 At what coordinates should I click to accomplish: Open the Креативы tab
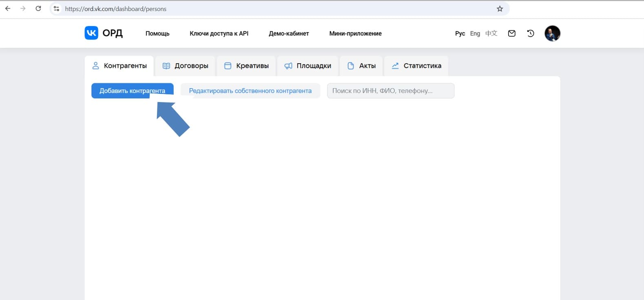(x=247, y=66)
